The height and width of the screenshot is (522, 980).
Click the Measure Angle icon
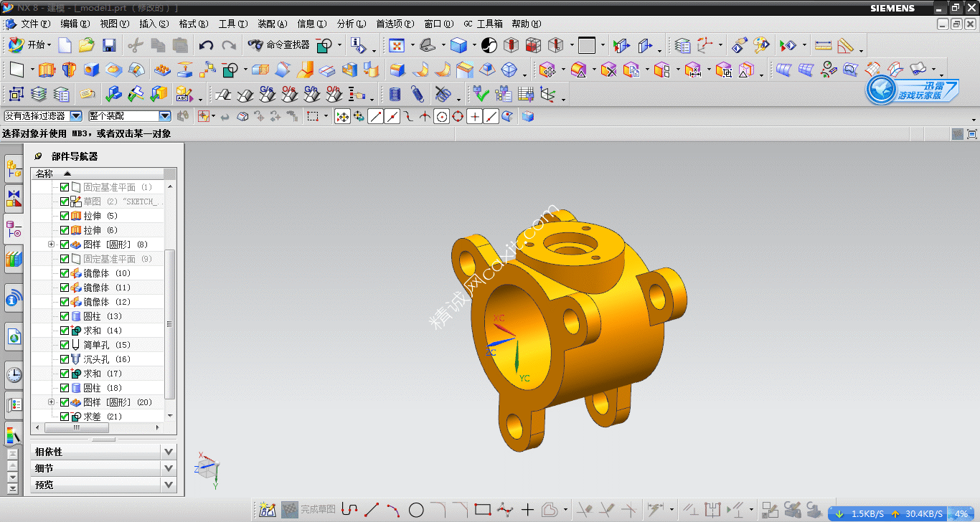click(x=845, y=45)
